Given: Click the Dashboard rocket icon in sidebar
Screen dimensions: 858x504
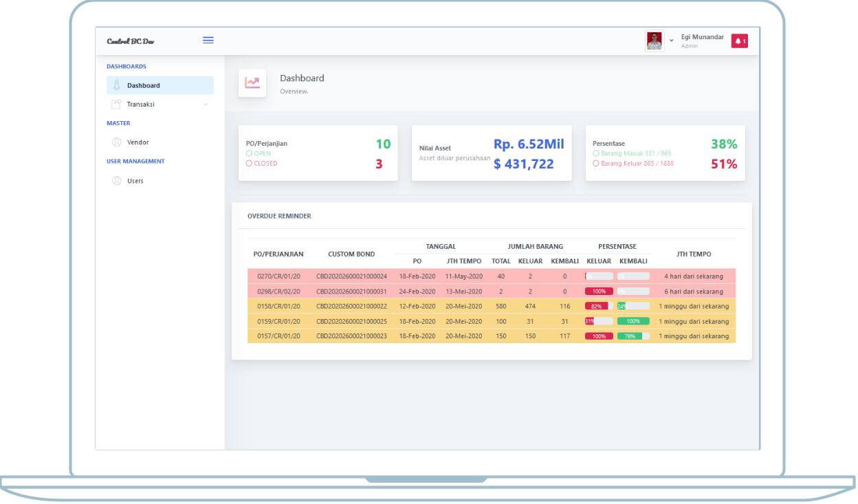Looking at the screenshot, I should coord(116,86).
